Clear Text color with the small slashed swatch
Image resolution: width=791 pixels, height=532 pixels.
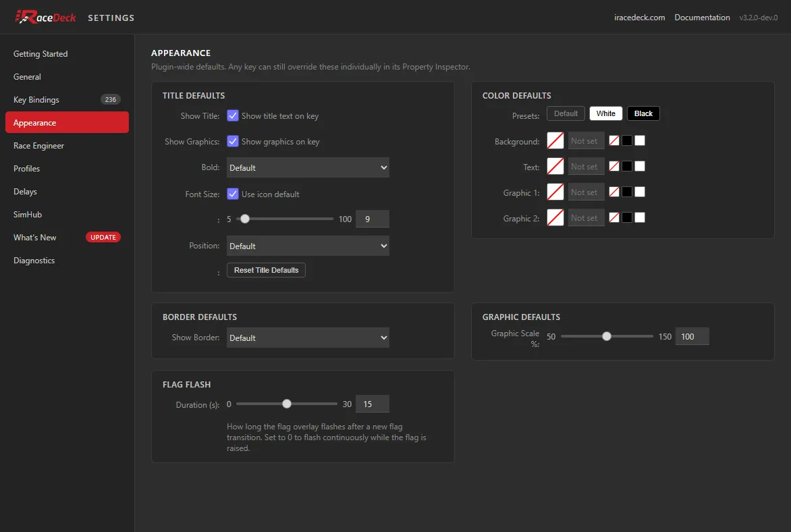(614, 166)
